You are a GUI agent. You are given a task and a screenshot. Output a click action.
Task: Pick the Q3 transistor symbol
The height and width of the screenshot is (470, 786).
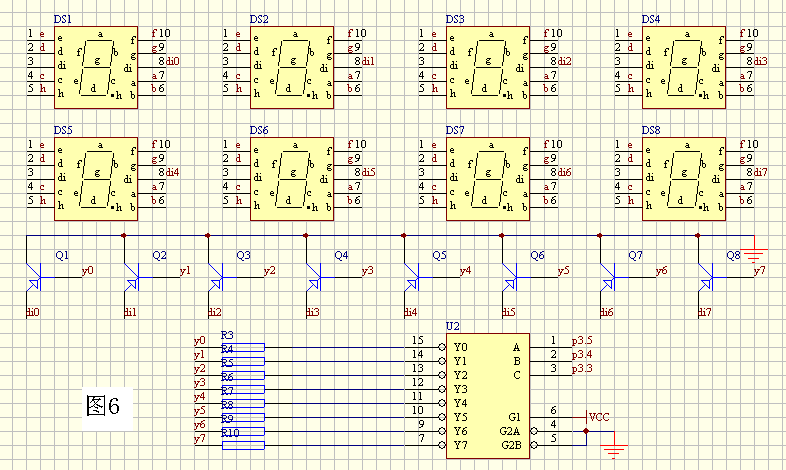pyautogui.click(x=218, y=277)
